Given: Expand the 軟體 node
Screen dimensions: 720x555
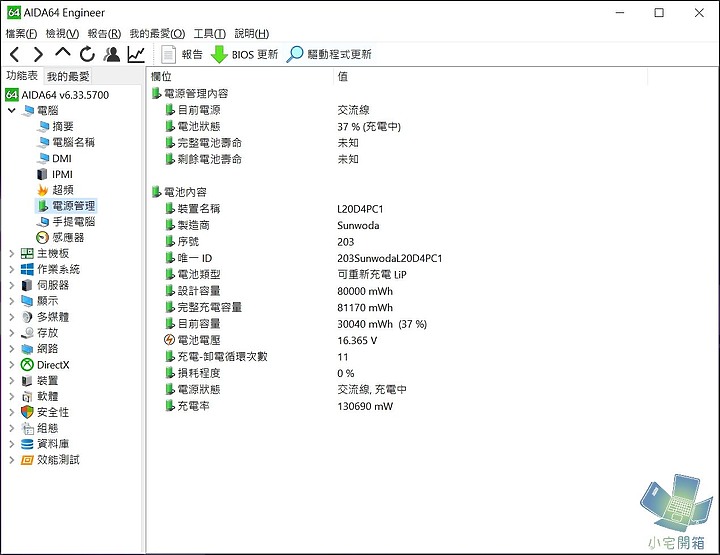Looking at the screenshot, I should [12, 396].
